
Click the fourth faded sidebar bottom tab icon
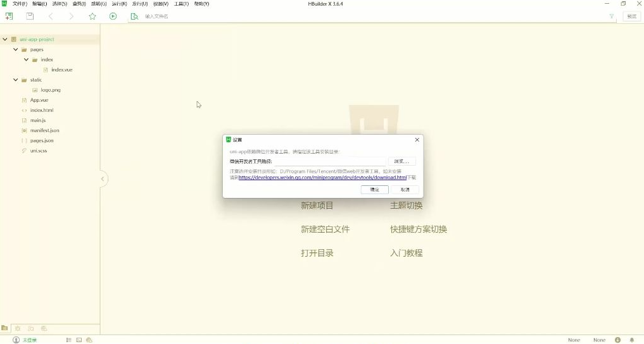pyautogui.click(x=44, y=328)
